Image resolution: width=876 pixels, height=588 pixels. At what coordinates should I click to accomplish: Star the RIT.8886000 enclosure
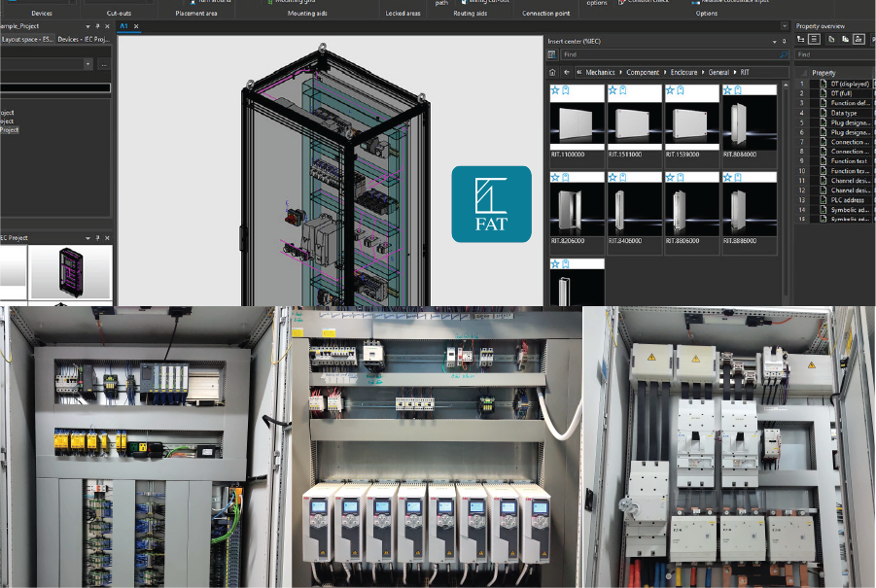(727, 177)
